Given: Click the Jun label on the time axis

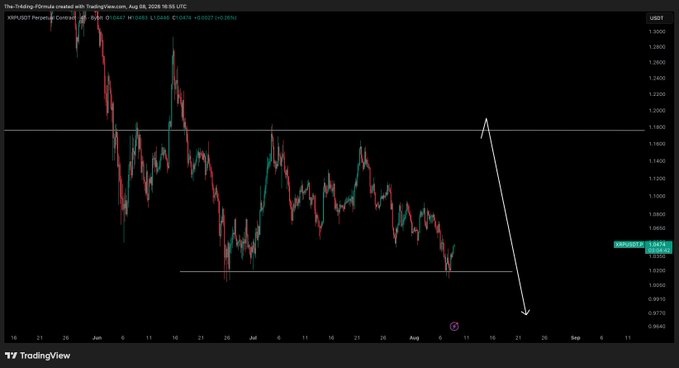Looking at the screenshot, I should (x=97, y=338).
